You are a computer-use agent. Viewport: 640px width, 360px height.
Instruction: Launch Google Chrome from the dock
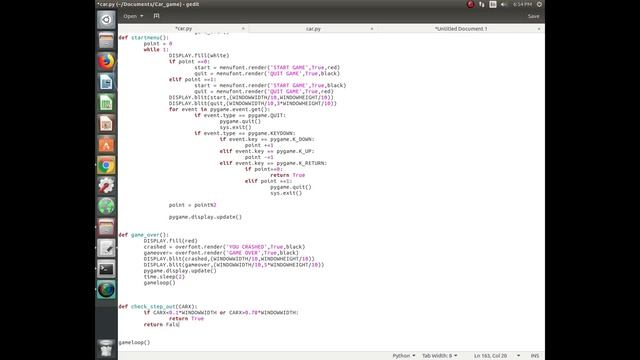tap(106, 165)
